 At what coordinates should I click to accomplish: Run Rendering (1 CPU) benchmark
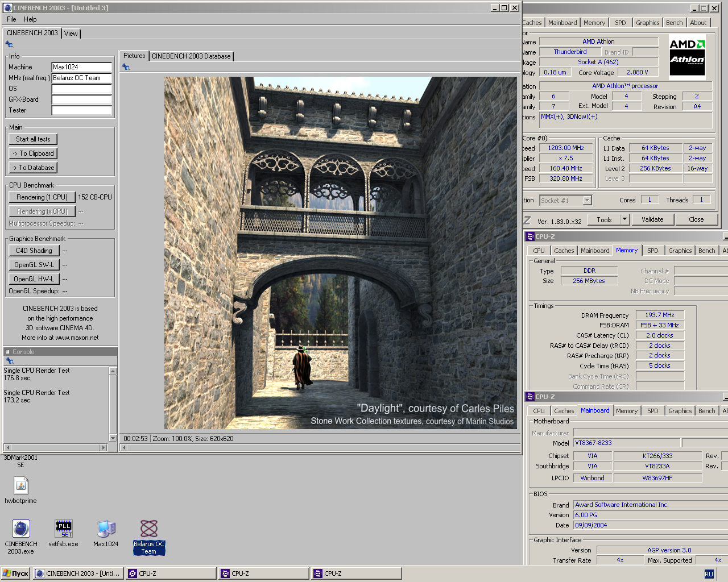pos(42,197)
